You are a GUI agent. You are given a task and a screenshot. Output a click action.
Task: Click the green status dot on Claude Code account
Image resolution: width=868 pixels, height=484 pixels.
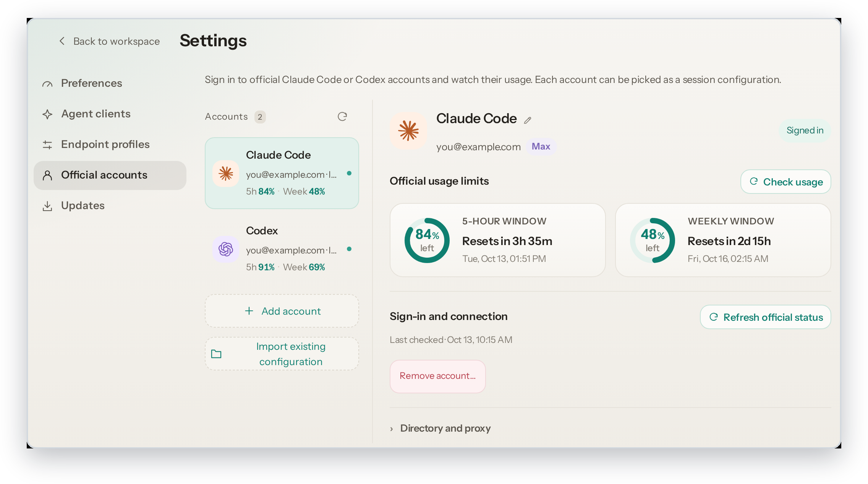tap(349, 173)
